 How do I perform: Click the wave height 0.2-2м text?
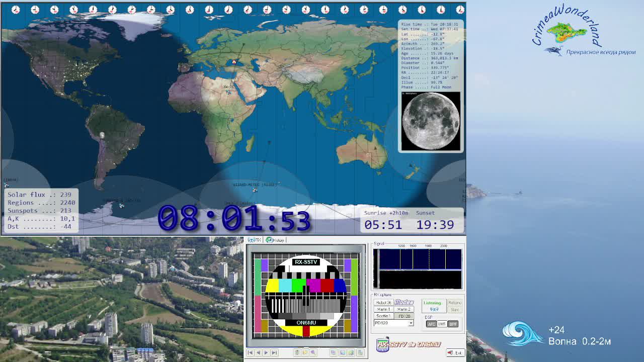click(x=596, y=341)
